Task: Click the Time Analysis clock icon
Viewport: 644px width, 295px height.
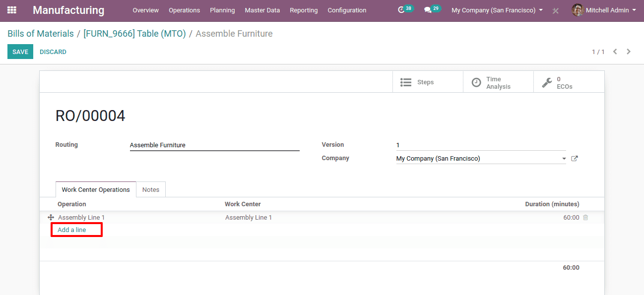Action: click(476, 82)
